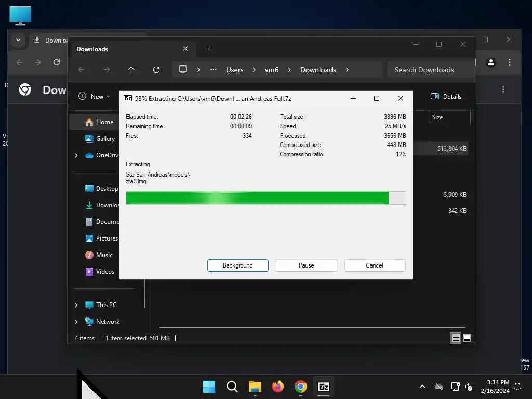Click the PC icon in address bar

click(x=183, y=70)
